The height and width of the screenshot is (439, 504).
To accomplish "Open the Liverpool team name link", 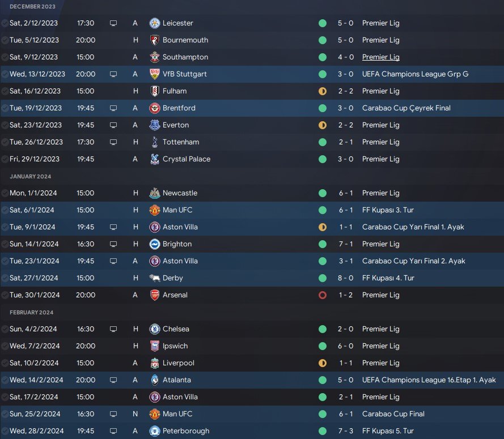I will point(179,363).
